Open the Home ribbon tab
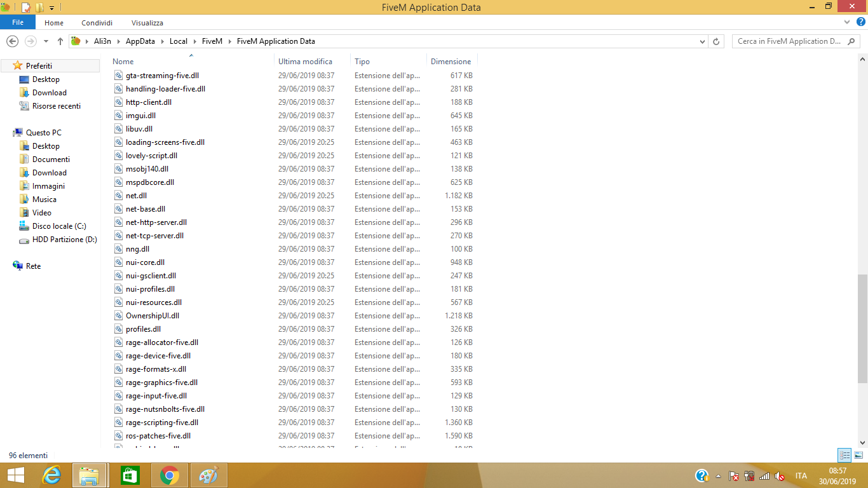The width and height of the screenshot is (868, 488). pos(54,22)
